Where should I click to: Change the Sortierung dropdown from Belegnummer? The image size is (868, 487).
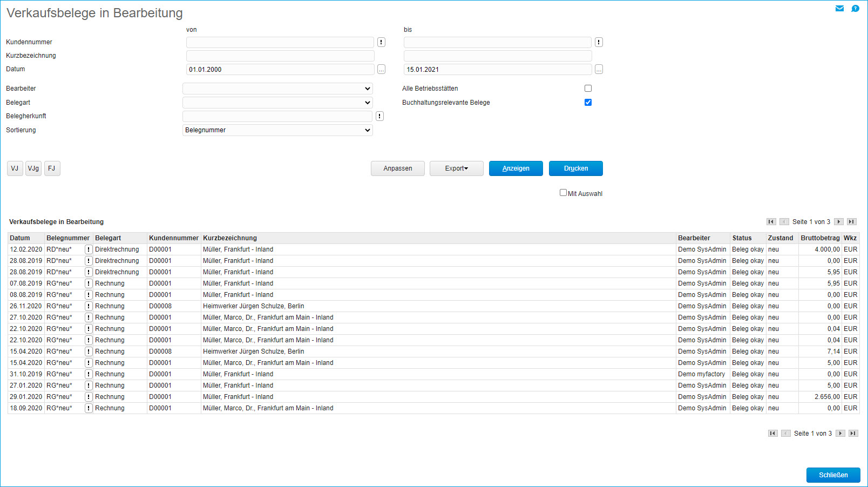(x=277, y=130)
